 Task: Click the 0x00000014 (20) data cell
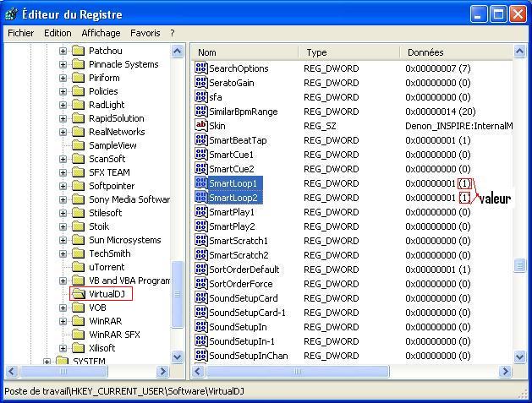click(x=441, y=112)
